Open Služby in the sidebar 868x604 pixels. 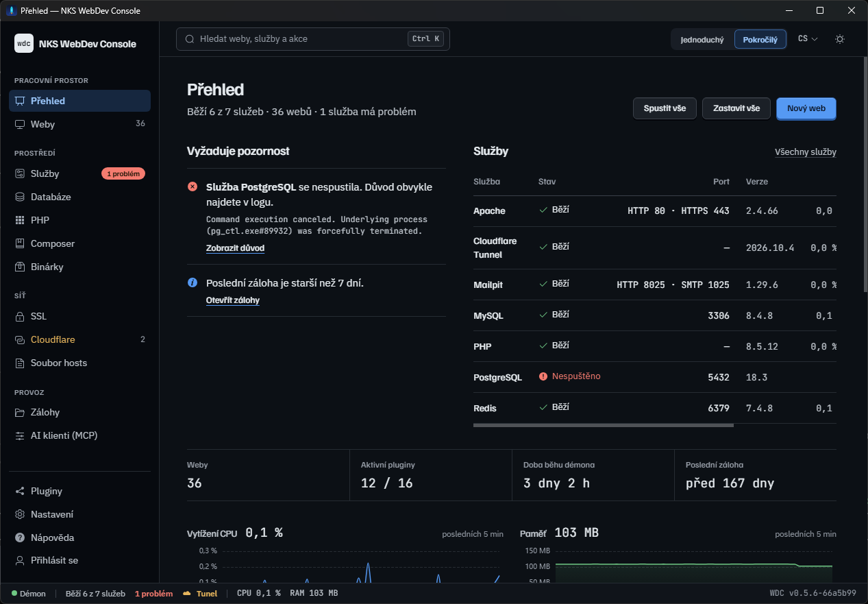79,173
